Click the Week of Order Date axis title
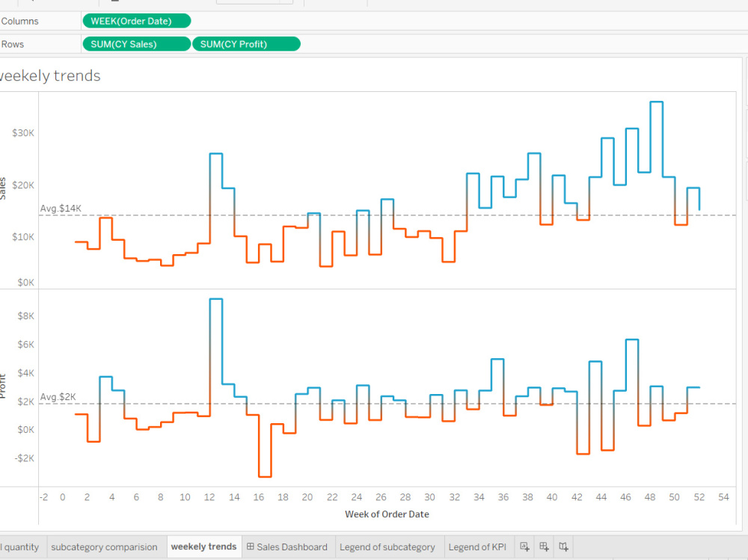Viewport: 748px width, 560px height. pyautogui.click(x=387, y=514)
